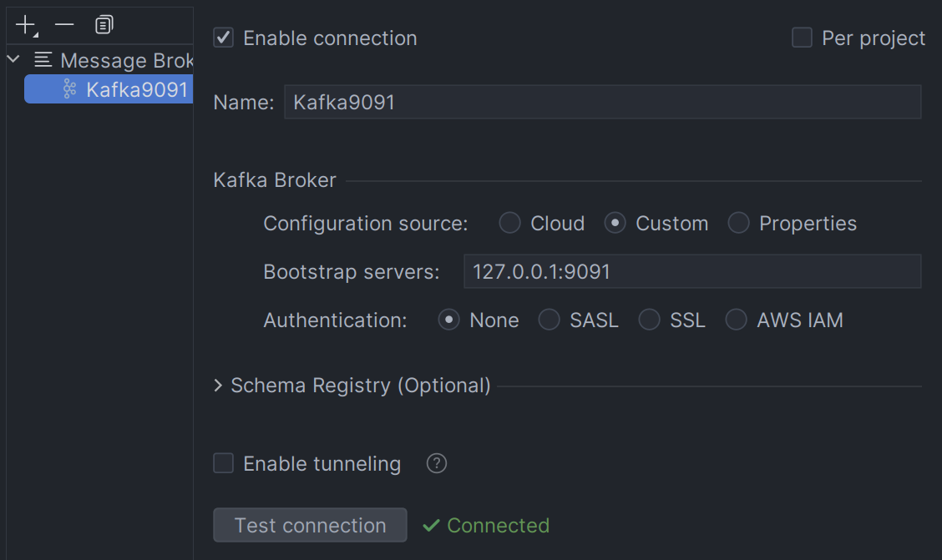Select Kafka9091 connection in tree

[137, 89]
